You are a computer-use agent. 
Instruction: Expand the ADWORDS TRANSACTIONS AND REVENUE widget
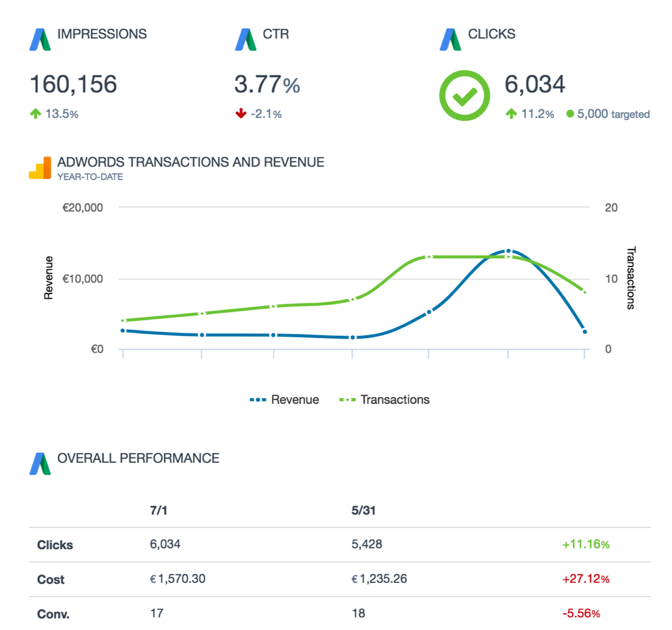pos(191,162)
